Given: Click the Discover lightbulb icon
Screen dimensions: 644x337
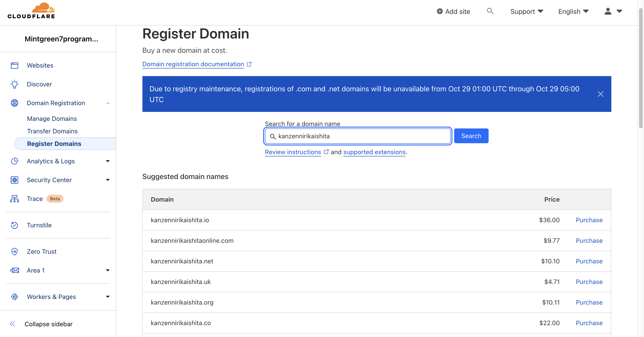Looking at the screenshot, I should (x=15, y=84).
